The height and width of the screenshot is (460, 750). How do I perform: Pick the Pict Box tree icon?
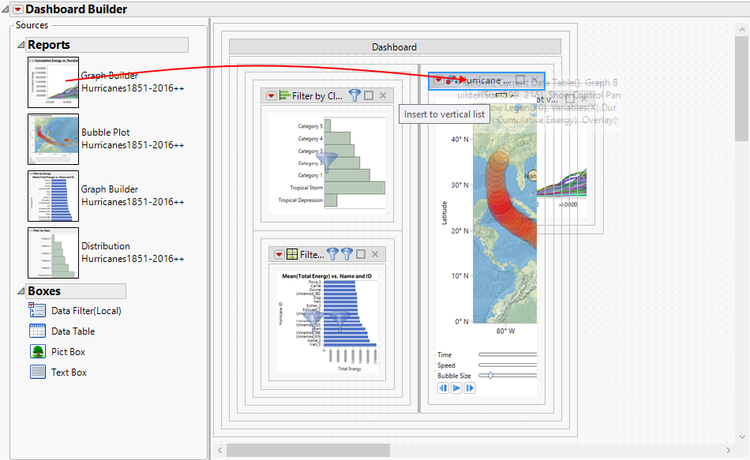coord(37,351)
